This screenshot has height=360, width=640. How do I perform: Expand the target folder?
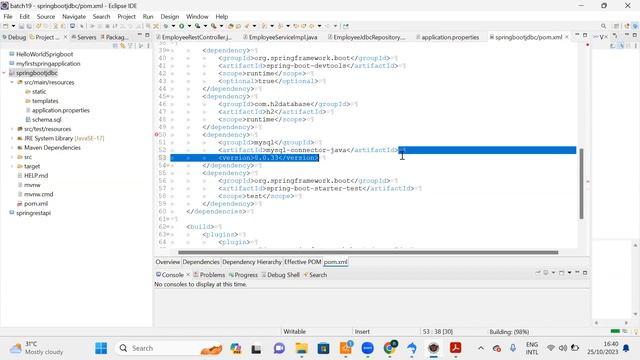[12, 167]
